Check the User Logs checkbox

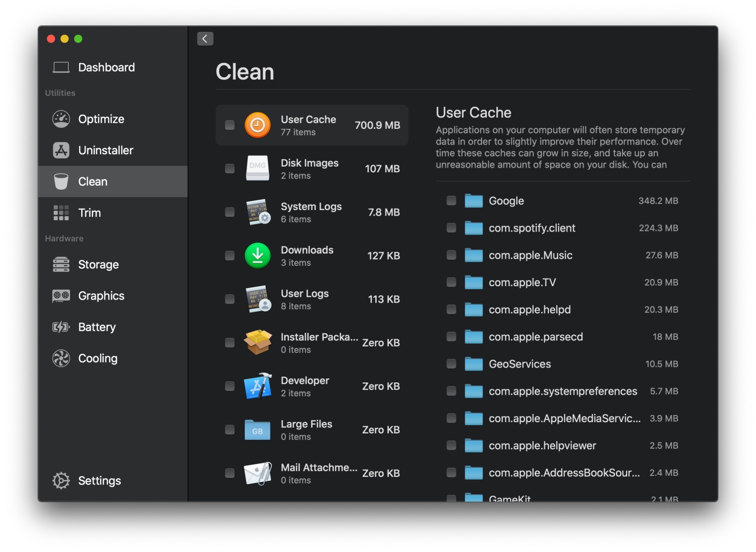click(230, 299)
